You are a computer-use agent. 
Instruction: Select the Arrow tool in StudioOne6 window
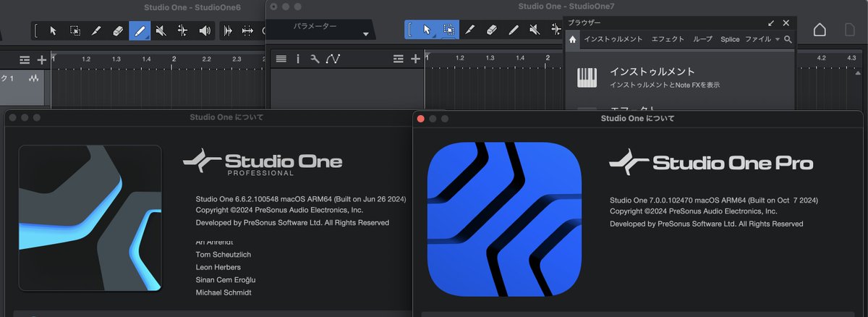(x=53, y=30)
